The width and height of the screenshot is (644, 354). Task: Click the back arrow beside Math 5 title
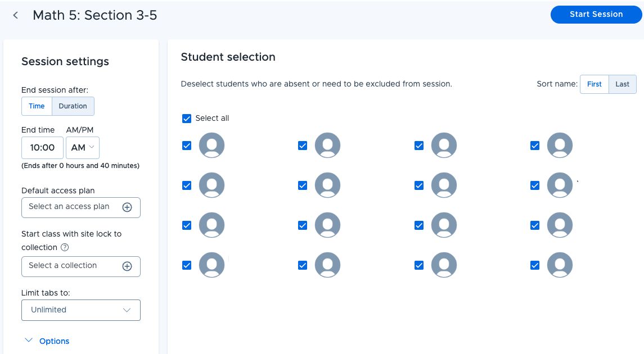click(16, 16)
